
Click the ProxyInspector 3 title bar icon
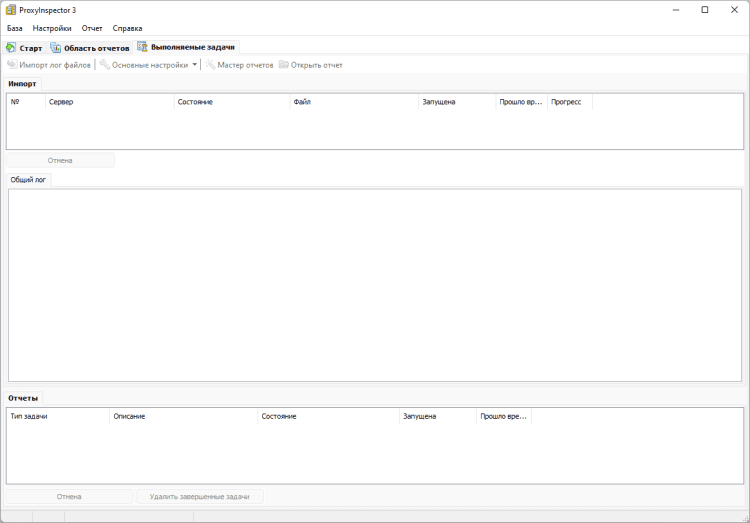(11, 10)
